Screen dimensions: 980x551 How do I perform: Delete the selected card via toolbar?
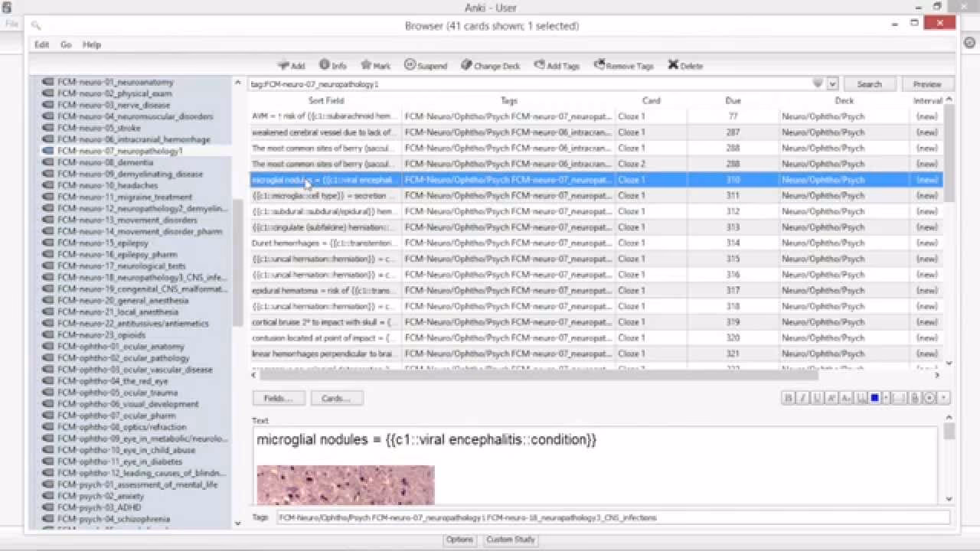pos(684,66)
